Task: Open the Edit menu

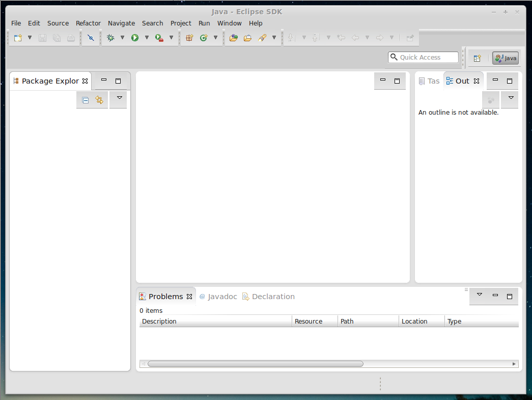Action: tap(34, 23)
